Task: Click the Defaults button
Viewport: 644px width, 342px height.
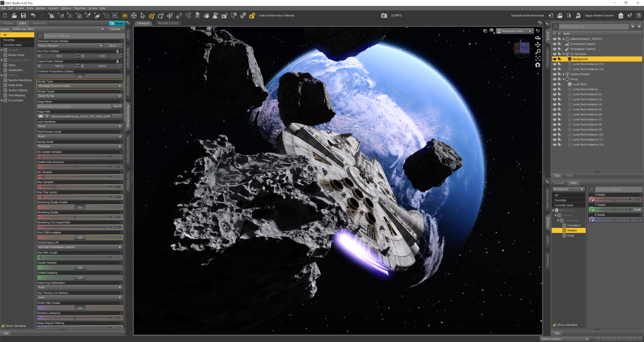Action: [115, 29]
